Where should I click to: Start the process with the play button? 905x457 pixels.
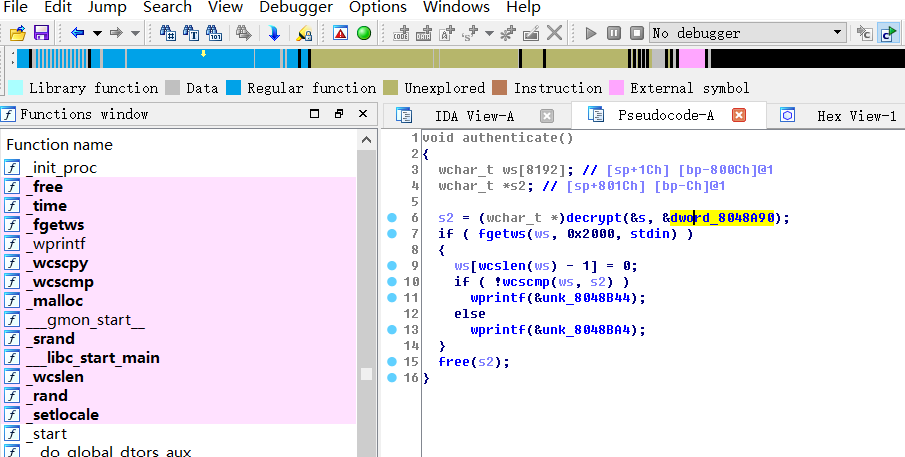[x=590, y=33]
